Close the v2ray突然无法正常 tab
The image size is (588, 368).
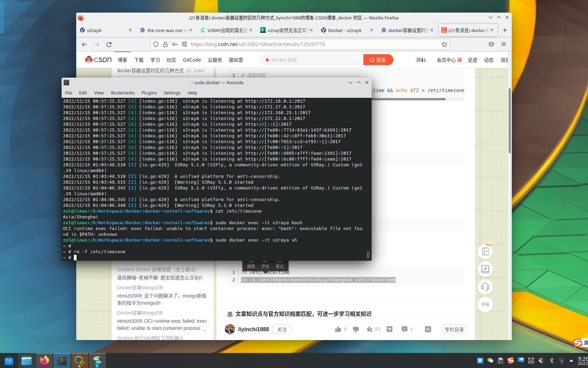(311, 30)
